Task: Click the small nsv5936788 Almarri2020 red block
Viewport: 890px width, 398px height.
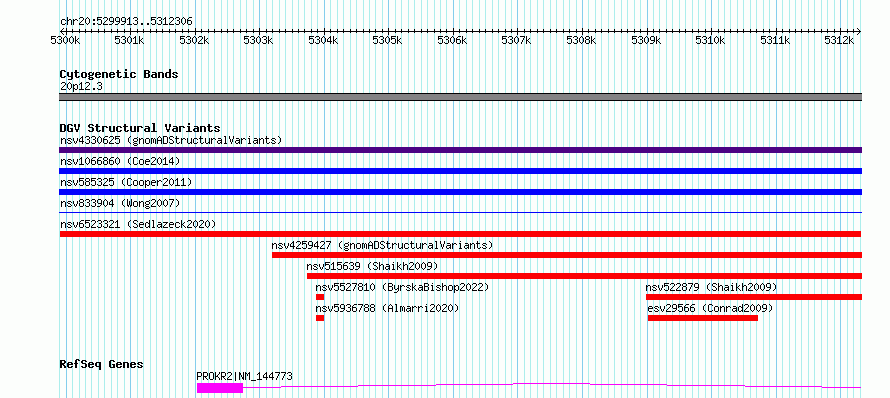Action: click(x=320, y=318)
